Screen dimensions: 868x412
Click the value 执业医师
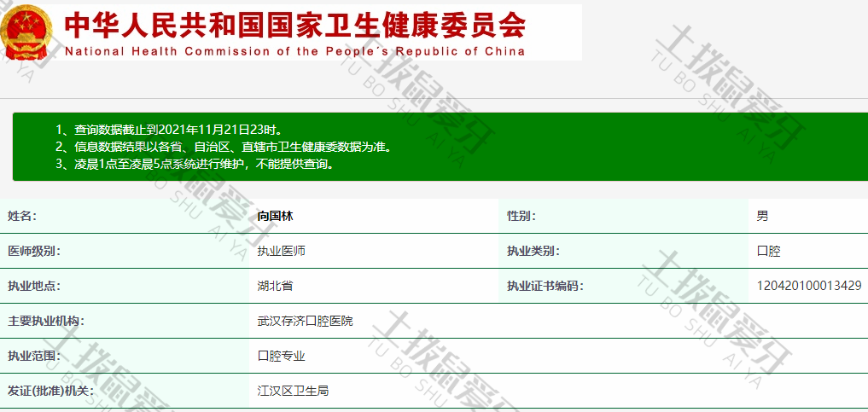[x=281, y=251]
